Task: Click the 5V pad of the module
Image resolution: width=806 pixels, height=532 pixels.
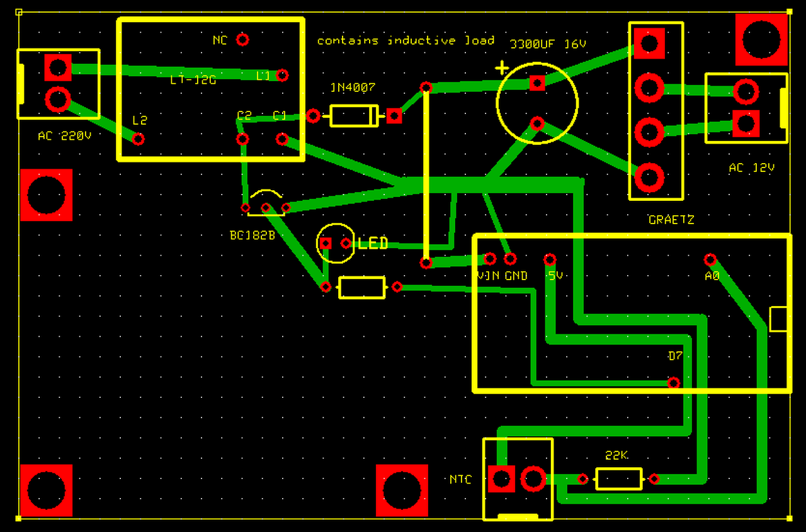Action: click(x=550, y=259)
